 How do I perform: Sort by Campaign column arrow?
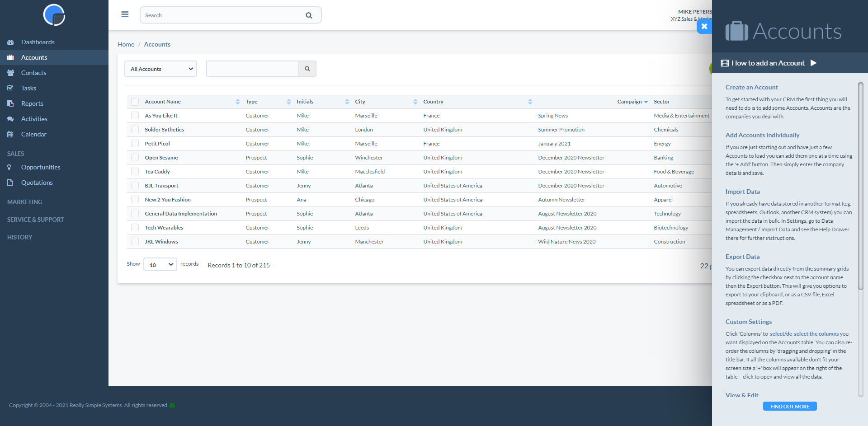coord(646,102)
